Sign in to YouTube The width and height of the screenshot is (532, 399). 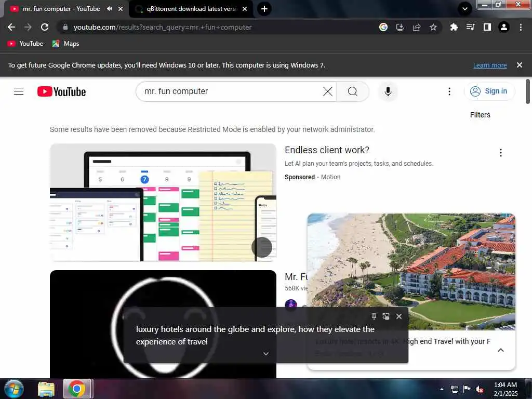[489, 91]
